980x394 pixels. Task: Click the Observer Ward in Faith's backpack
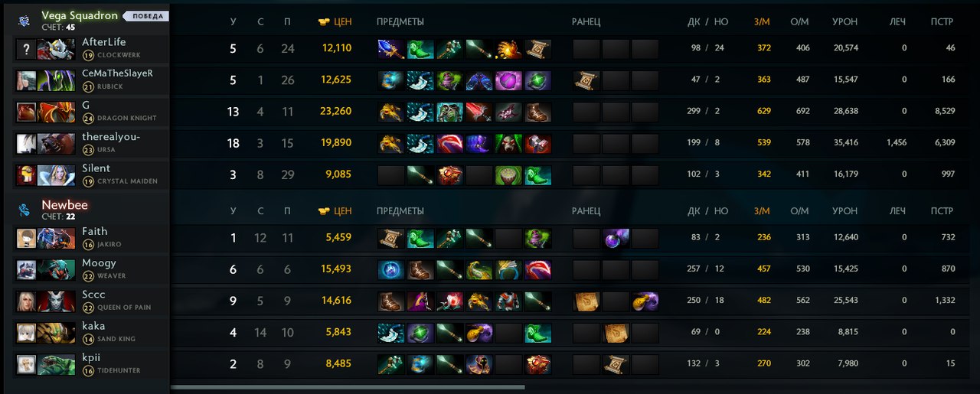coord(616,239)
